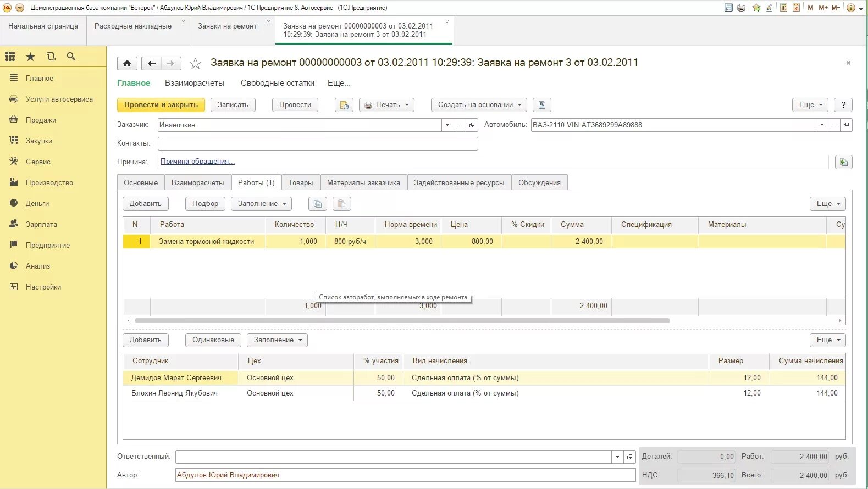Expand Ответственный dropdown arrow
This screenshot has height=489, width=868.
pyautogui.click(x=618, y=457)
